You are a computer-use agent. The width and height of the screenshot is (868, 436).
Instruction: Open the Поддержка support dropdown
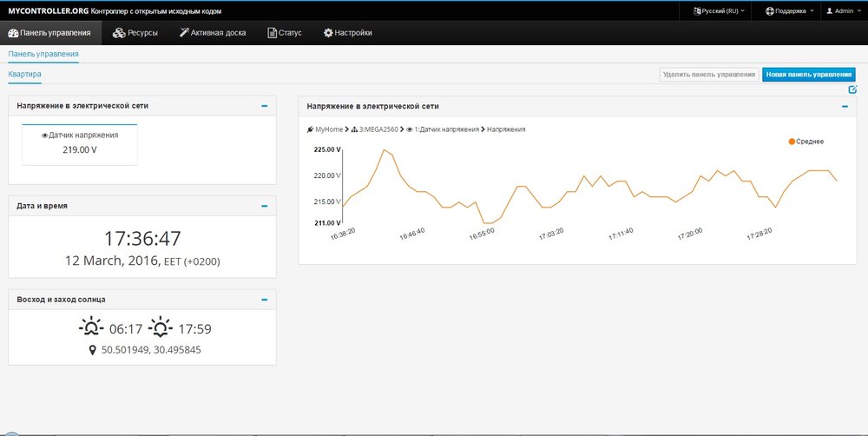[x=790, y=10]
